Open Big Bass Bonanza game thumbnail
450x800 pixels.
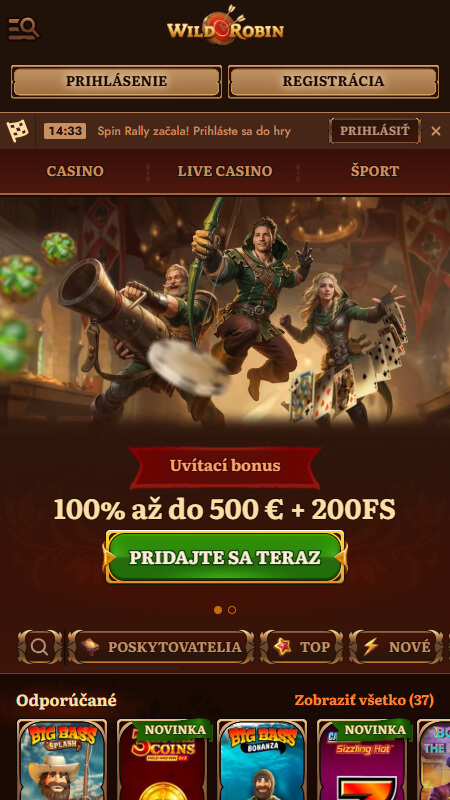262,760
